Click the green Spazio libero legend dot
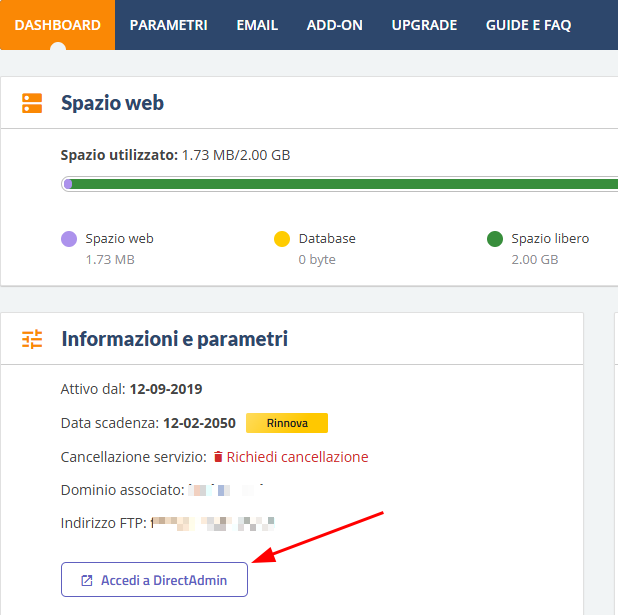 pyautogui.click(x=495, y=239)
